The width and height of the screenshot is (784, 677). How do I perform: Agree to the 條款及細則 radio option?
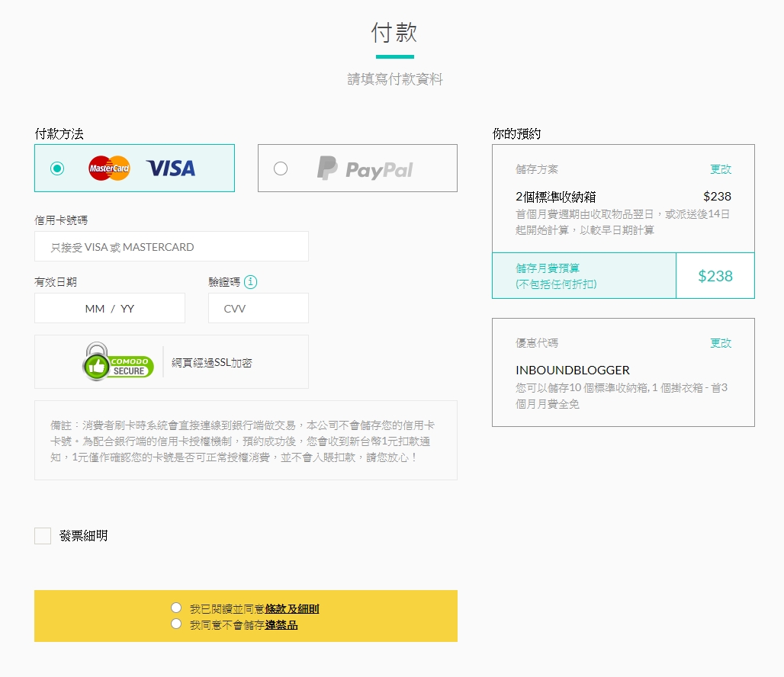(x=176, y=608)
